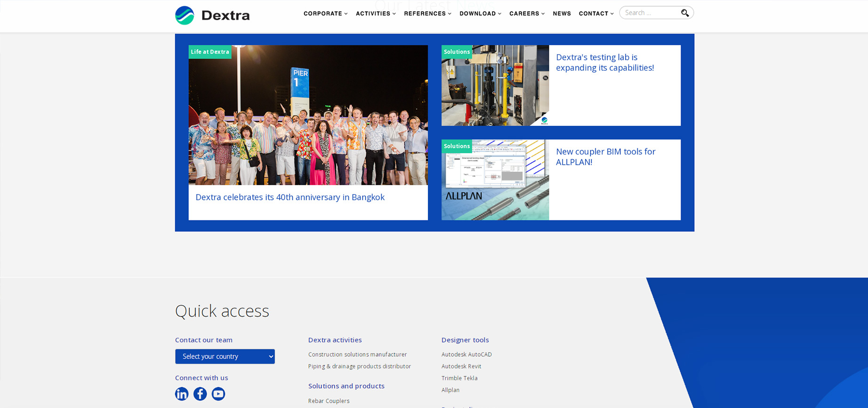Click the Life at Dextra tag
The width and height of the screenshot is (868, 408).
(210, 52)
